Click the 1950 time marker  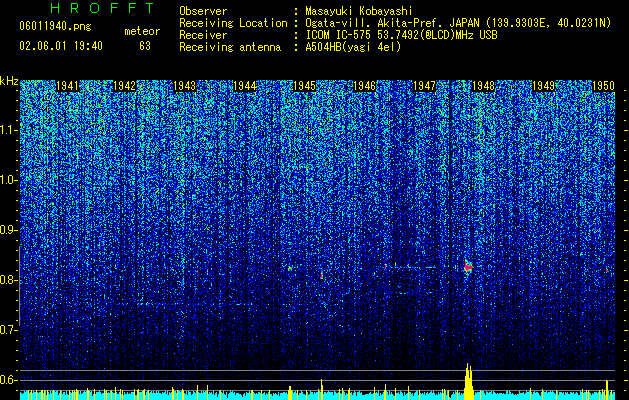(603, 86)
